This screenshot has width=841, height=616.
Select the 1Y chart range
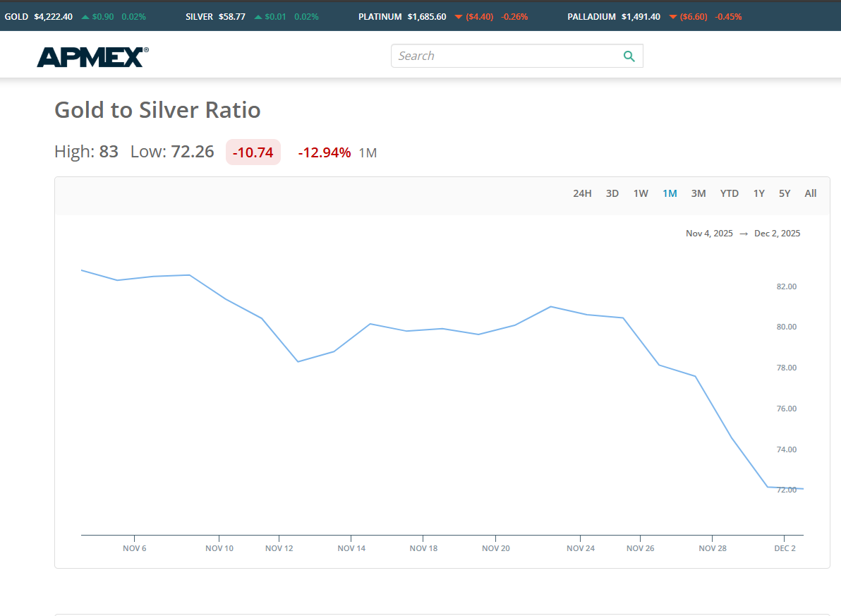(759, 193)
